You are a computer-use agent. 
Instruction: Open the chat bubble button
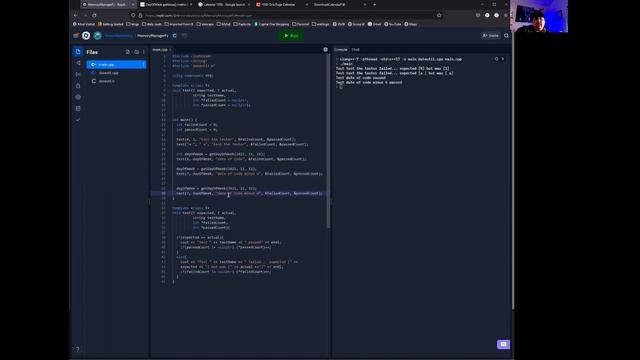503,344
